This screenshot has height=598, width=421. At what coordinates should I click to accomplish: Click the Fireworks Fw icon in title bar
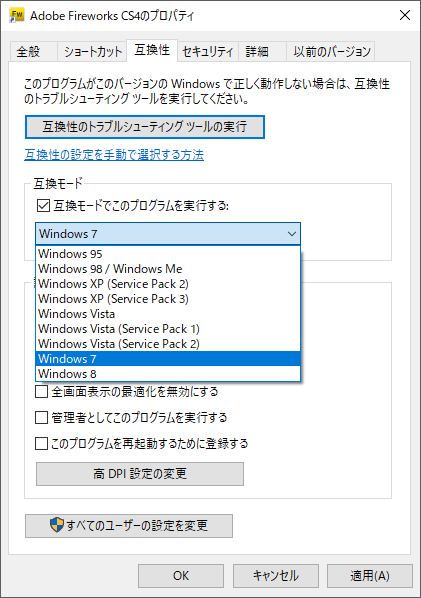[x=17, y=16]
